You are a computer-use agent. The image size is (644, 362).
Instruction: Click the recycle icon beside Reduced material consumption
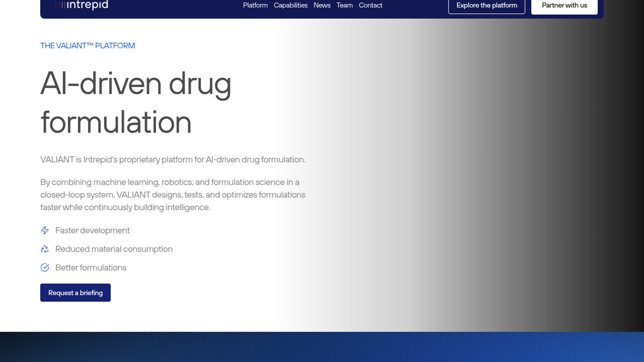tap(45, 249)
